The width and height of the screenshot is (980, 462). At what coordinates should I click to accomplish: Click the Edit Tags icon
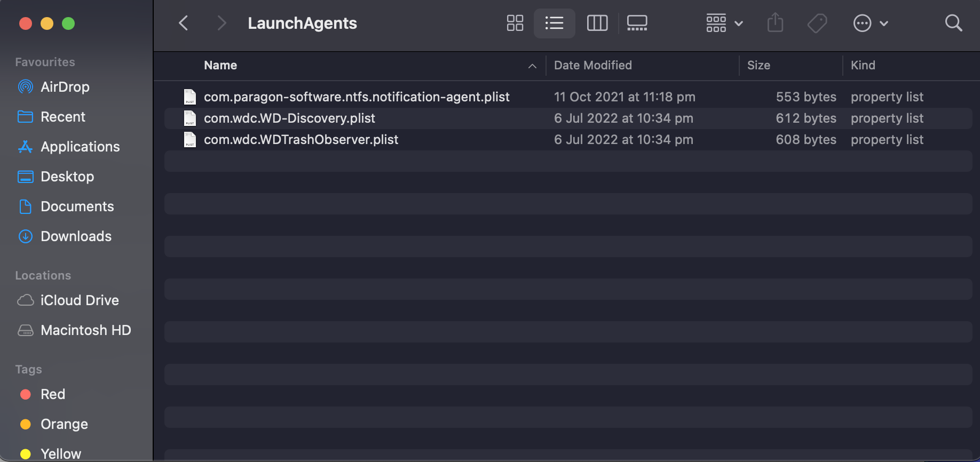pyautogui.click(x=817, y=23)
